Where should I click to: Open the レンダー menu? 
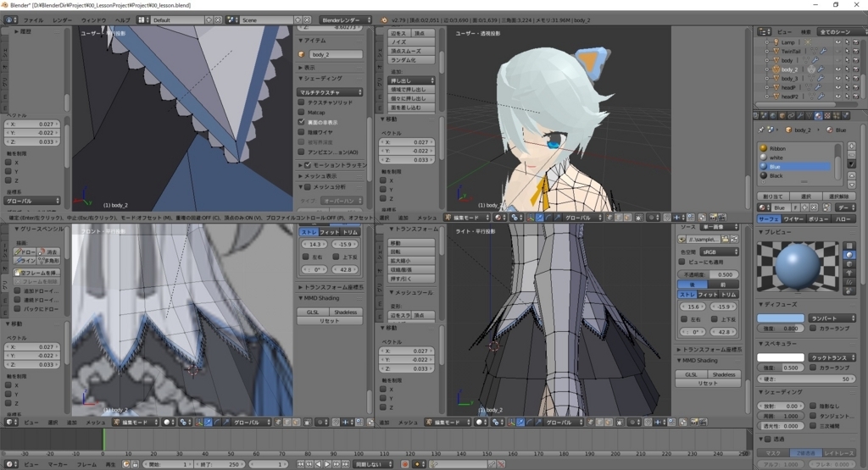click(x=62, y=20)
